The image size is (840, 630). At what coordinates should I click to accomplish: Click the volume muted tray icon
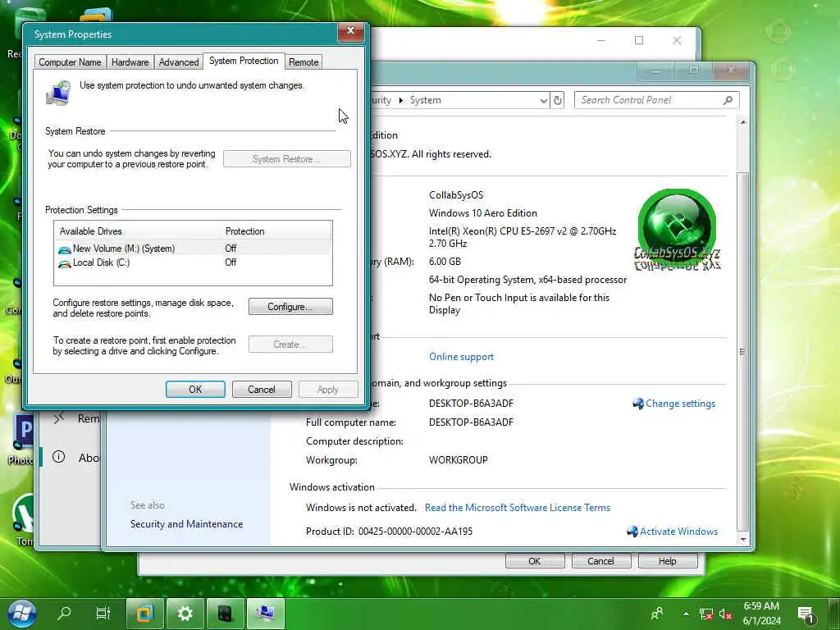pos(725,614)
